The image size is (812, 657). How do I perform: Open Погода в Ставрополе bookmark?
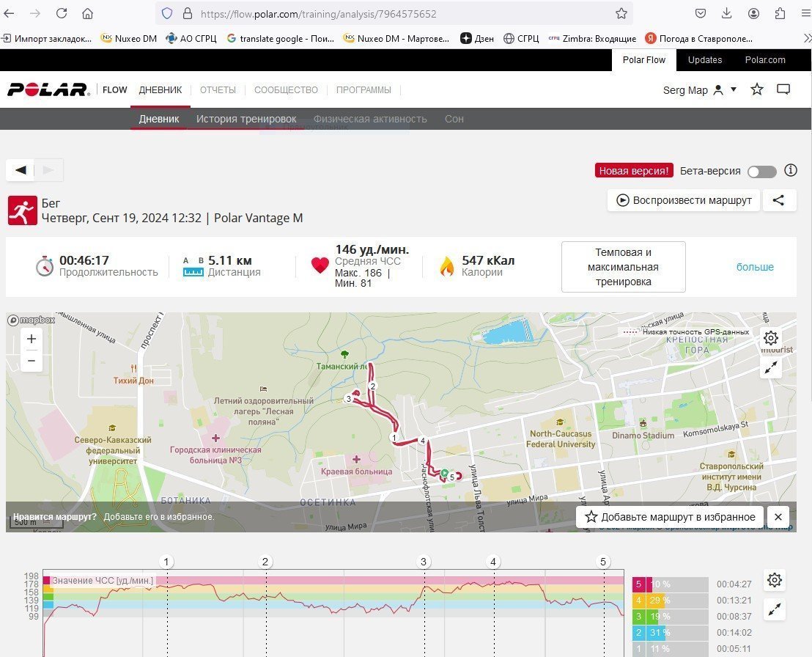698,38
